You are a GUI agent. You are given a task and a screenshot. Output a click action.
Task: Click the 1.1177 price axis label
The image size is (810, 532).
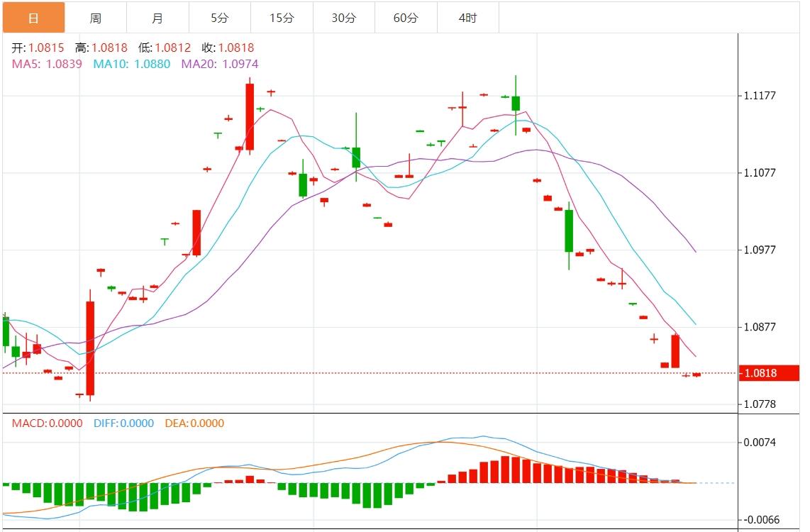(759, 96)
